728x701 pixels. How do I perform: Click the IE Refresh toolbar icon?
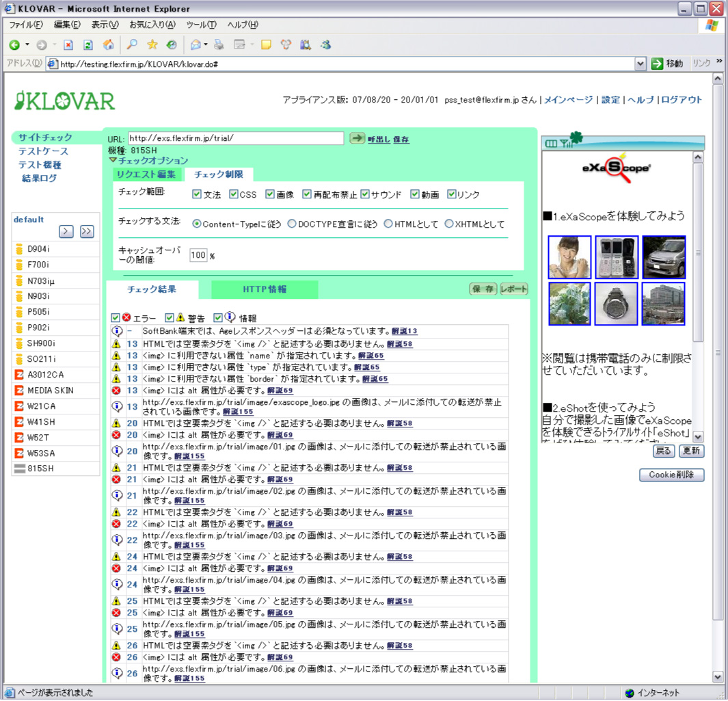[x=88, y=45]
